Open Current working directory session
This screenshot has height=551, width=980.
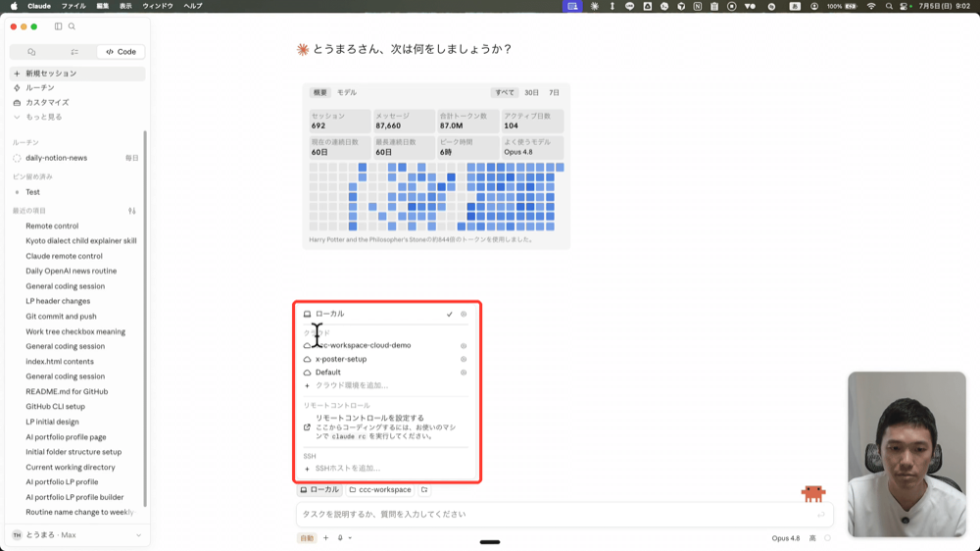click(x=70, y=468)
